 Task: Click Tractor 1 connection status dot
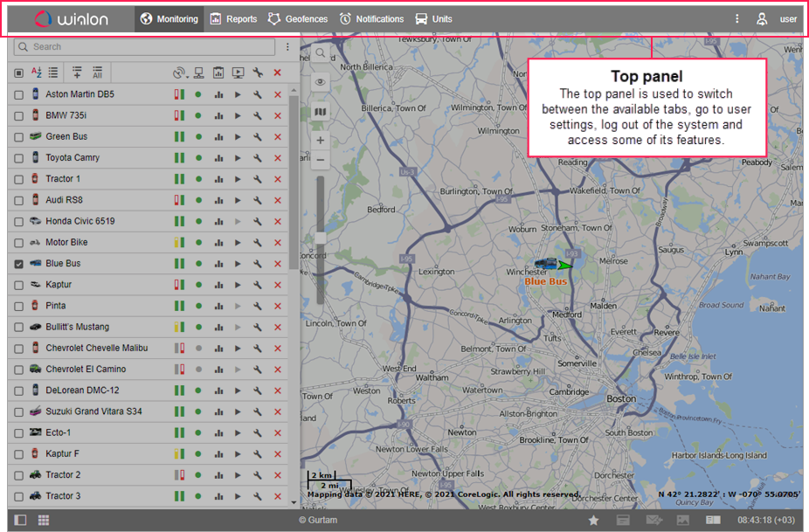coord(198,180)
